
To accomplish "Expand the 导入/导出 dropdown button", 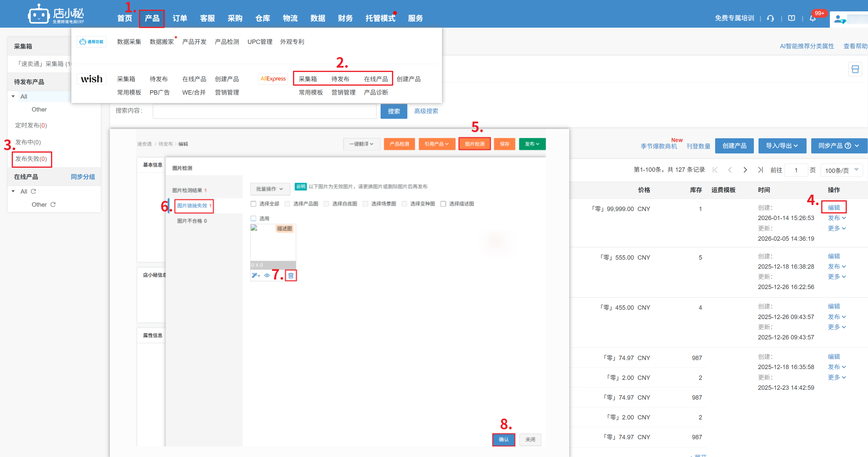I will [782, 146].
